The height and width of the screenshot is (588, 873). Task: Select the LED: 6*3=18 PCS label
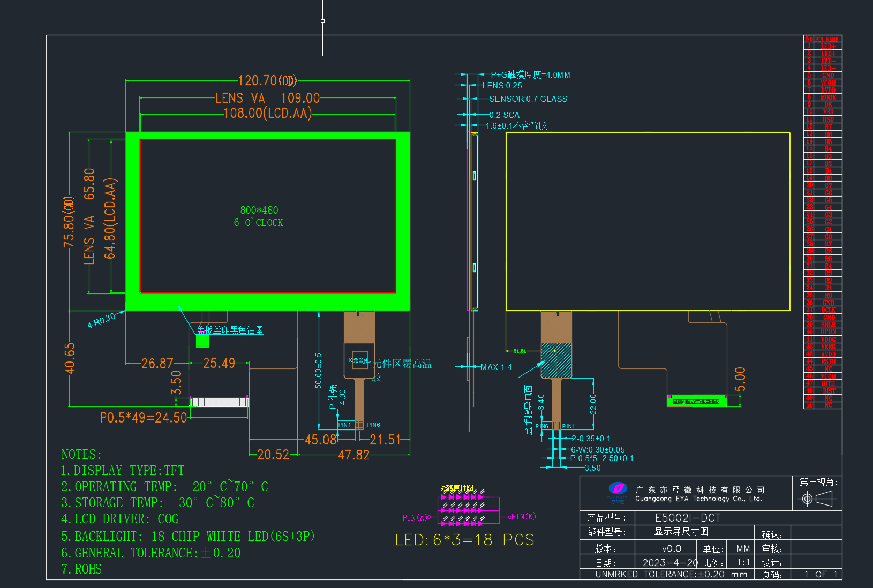pos(465,540)
